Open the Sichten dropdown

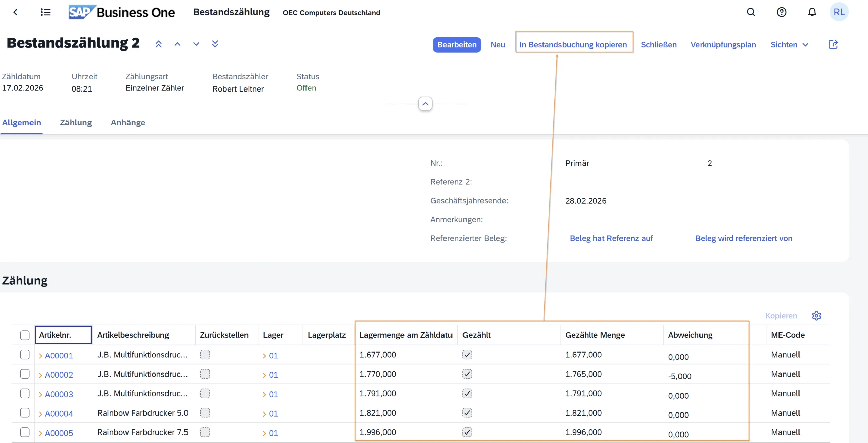(x=789, y=45)
